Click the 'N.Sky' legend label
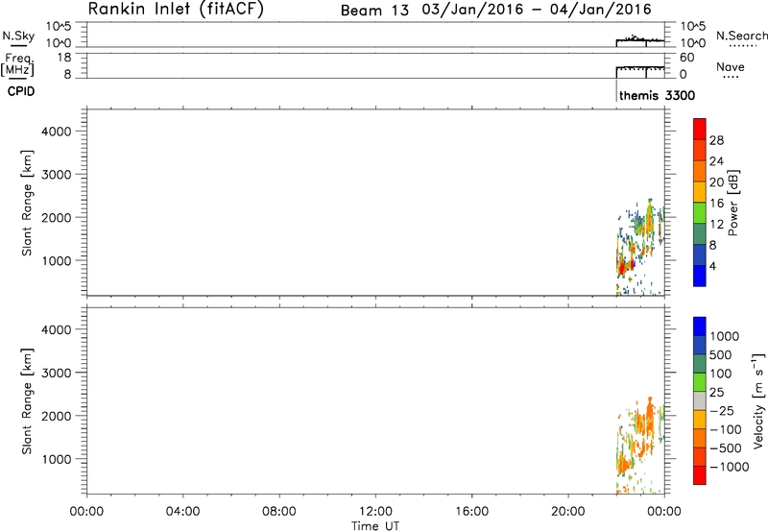Image resolution: width=768 pixels, height=532 pixels. [18, 36]
